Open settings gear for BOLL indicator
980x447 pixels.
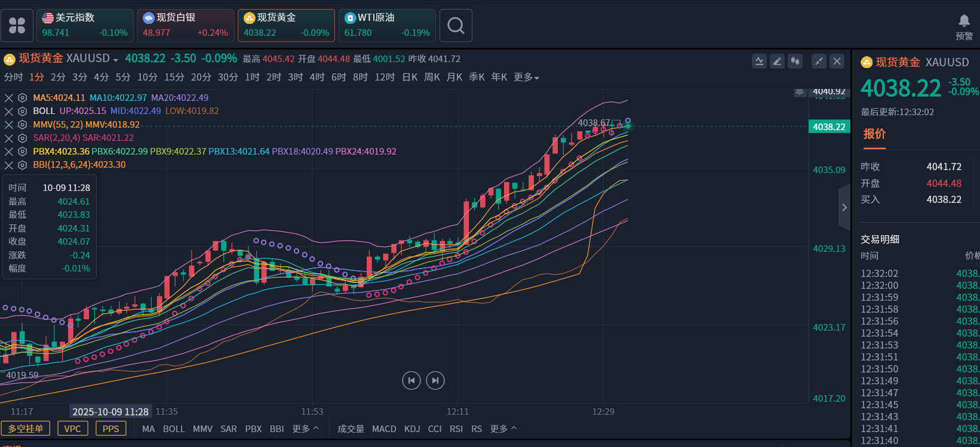pos(23,111)
